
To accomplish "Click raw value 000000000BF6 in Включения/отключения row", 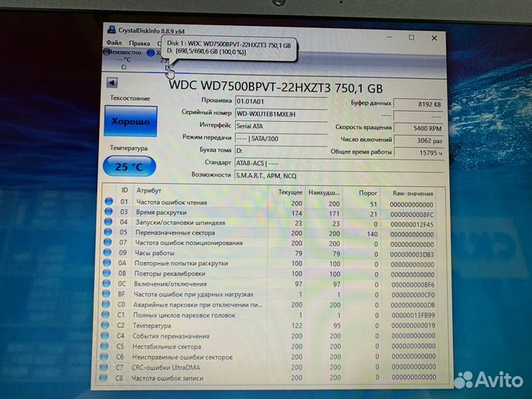I will click(413, 285).
